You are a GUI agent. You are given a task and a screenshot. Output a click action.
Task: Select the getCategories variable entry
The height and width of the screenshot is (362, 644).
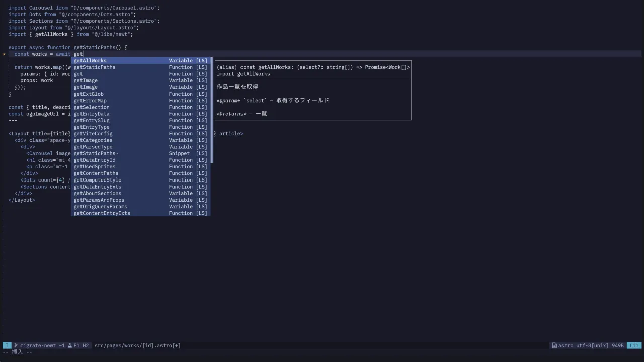click(92, 140)
